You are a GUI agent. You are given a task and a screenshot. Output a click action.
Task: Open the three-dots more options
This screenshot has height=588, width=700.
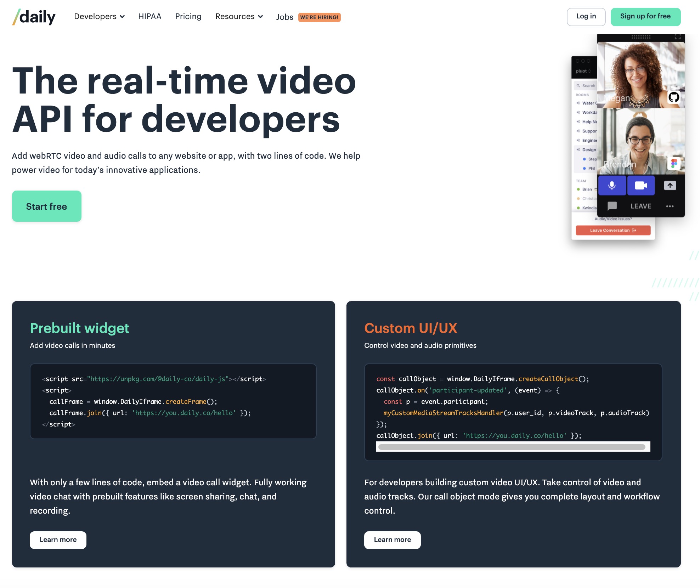click(670, 206)
